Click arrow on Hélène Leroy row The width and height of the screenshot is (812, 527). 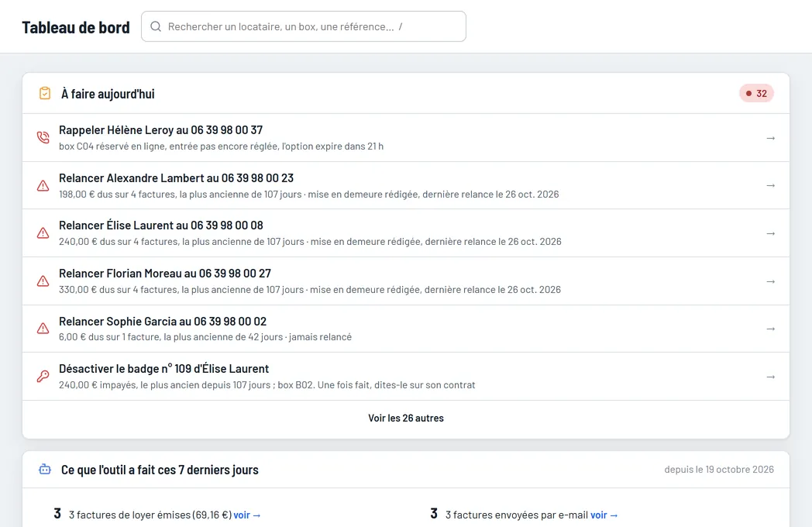[771, 138]
